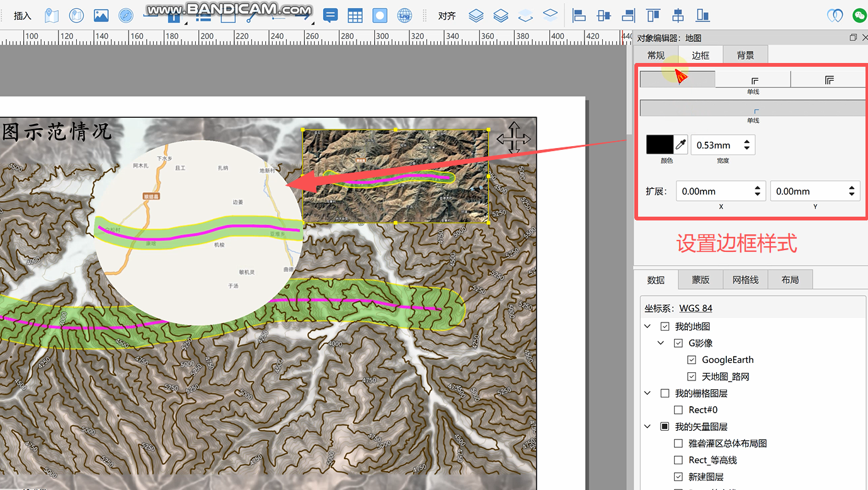Open the 背景 tab
868x490 pixels.
tap(745, 55)
